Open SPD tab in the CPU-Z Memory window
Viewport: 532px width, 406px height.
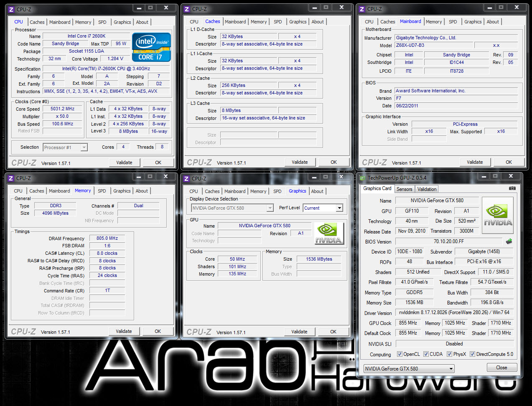tap(102, 191)
